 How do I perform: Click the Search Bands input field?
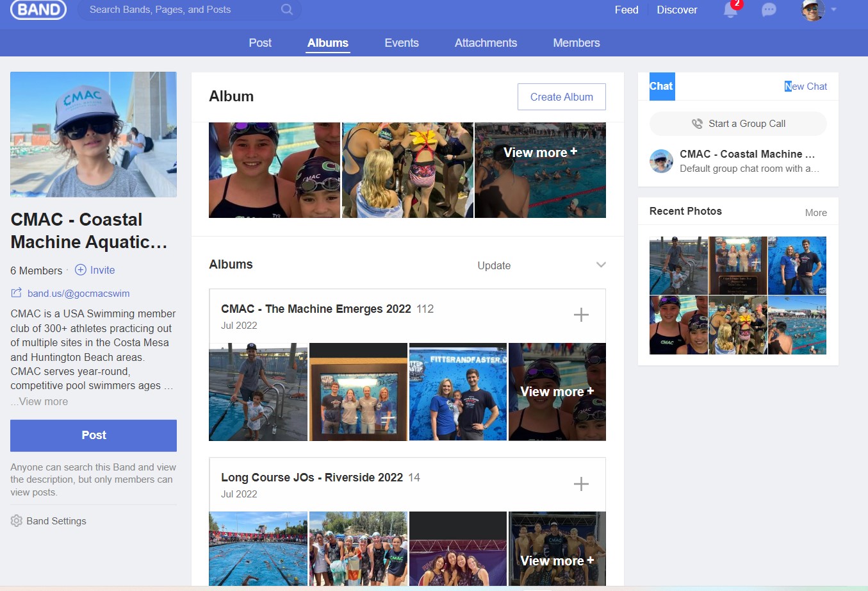pyautogui.click(x=179, y=10)
